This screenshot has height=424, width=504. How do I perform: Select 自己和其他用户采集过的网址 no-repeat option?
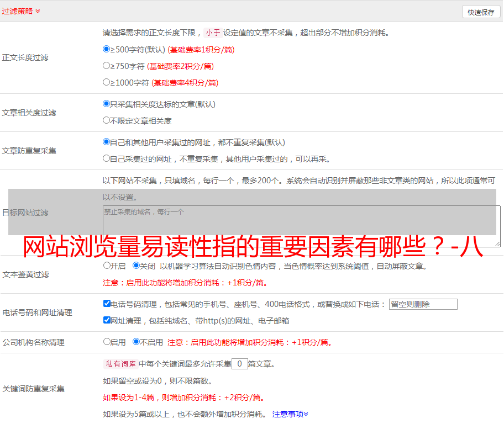(x=107, y=142)
